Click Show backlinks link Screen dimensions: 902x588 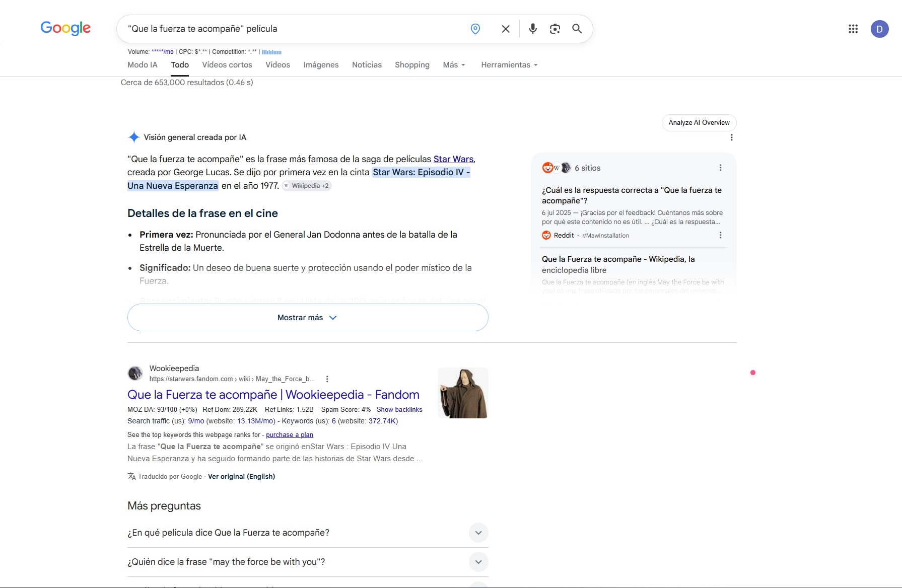[x=399, y=410]
